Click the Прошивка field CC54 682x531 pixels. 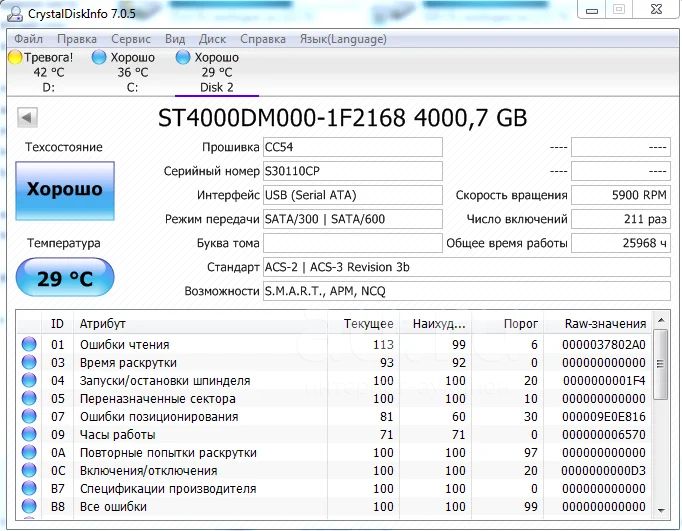(353, 147)
